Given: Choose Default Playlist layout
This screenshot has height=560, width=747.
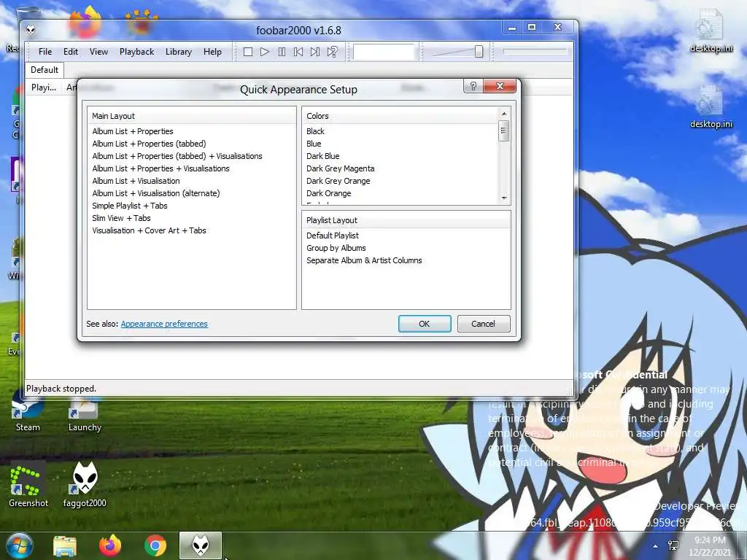Looking at the screenshot, I should coord(333,236).
